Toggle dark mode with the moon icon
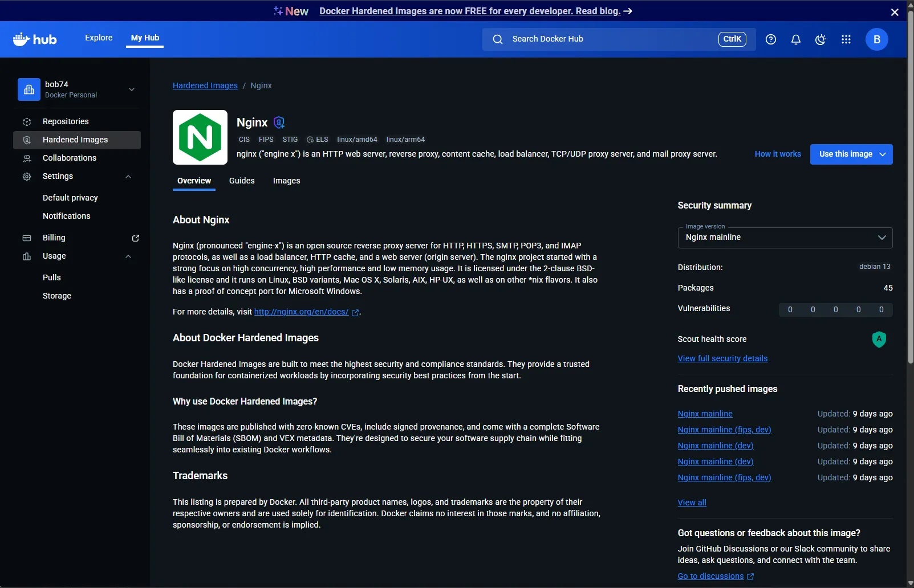Screen dimensions: 914x588 point(820,39)
